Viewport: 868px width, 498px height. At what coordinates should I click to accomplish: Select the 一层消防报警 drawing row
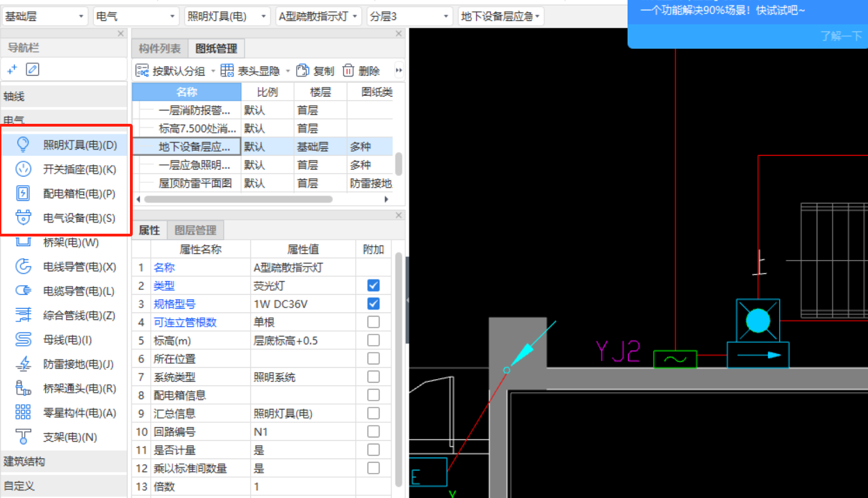[262, 110]
